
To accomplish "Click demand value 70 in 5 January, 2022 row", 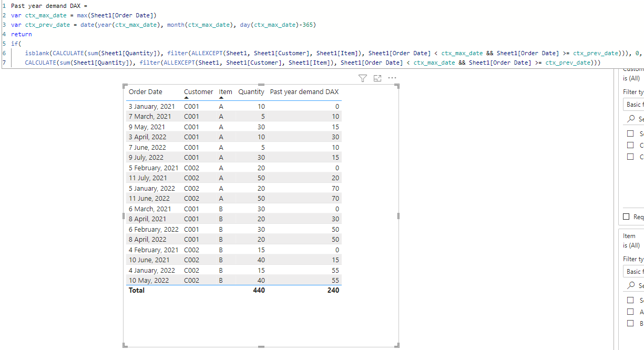I will click(335, 188).
